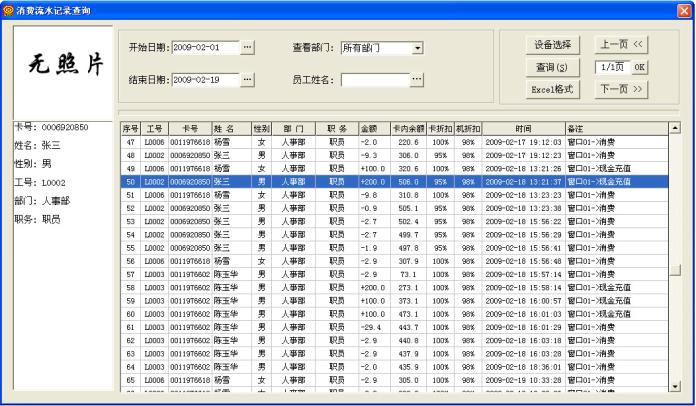
Task: Click the 时间 column header
Action: [523, 129]
